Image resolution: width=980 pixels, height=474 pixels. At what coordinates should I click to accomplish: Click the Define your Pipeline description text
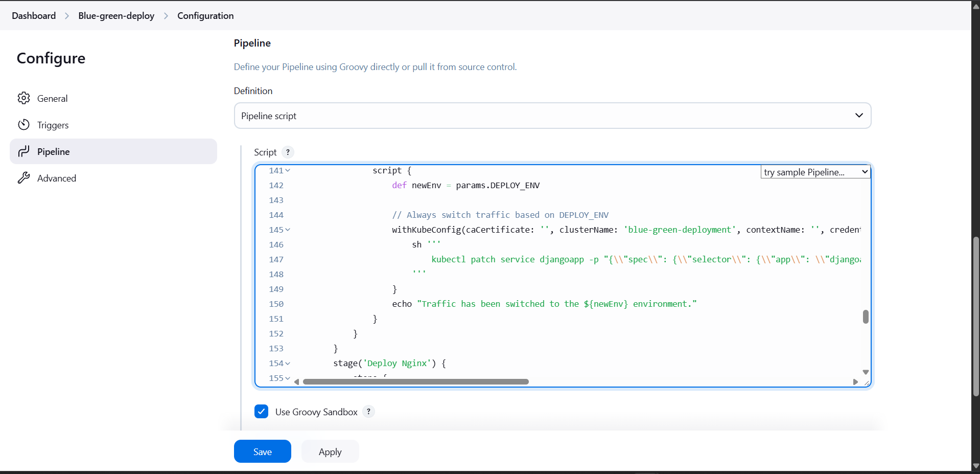(x=375, y=66)
